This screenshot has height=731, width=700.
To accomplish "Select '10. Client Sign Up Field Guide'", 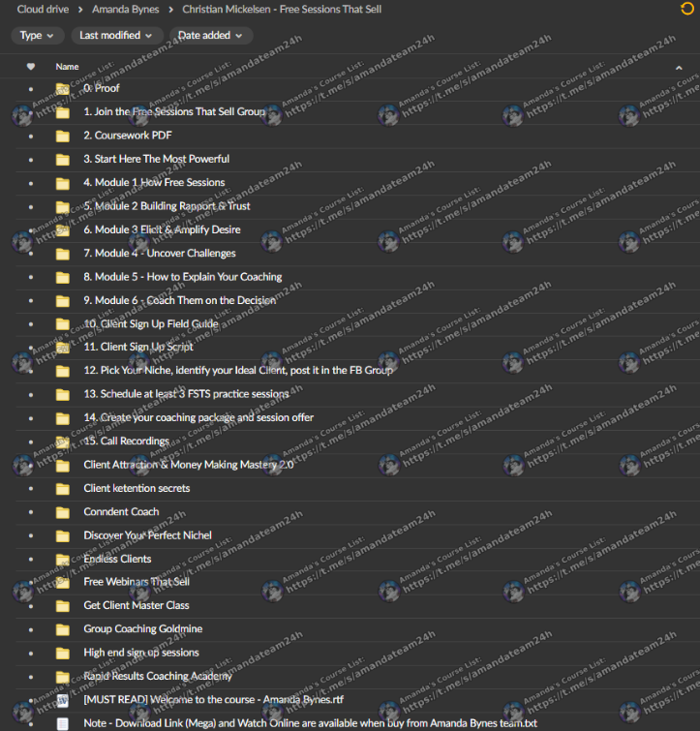I will pyautogui.click(x=151, y=323).
